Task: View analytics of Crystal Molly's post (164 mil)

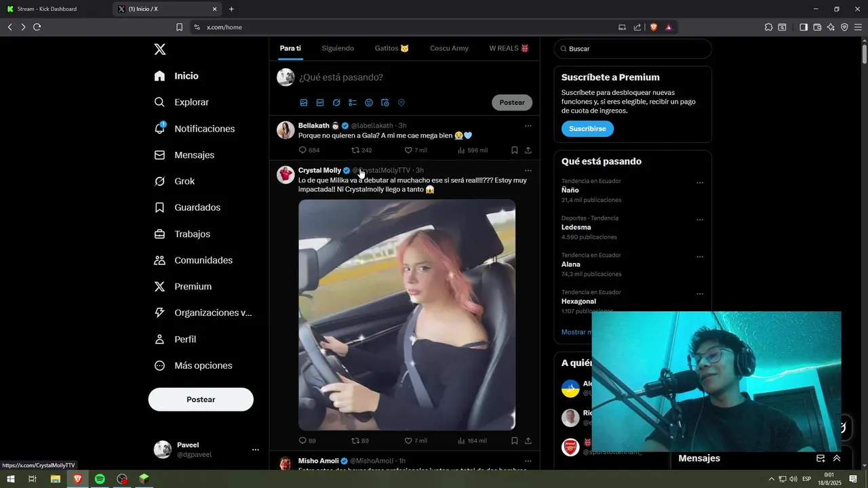Action: [473, 441]
